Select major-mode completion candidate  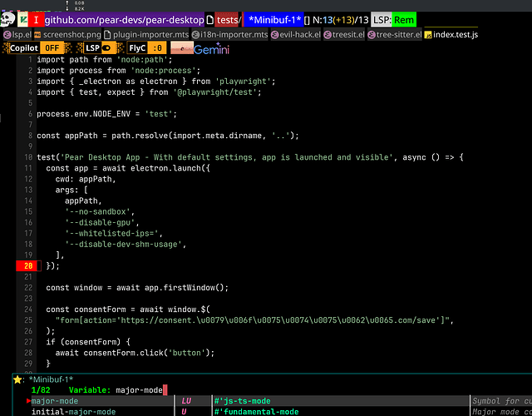click(x=55, y=401)
